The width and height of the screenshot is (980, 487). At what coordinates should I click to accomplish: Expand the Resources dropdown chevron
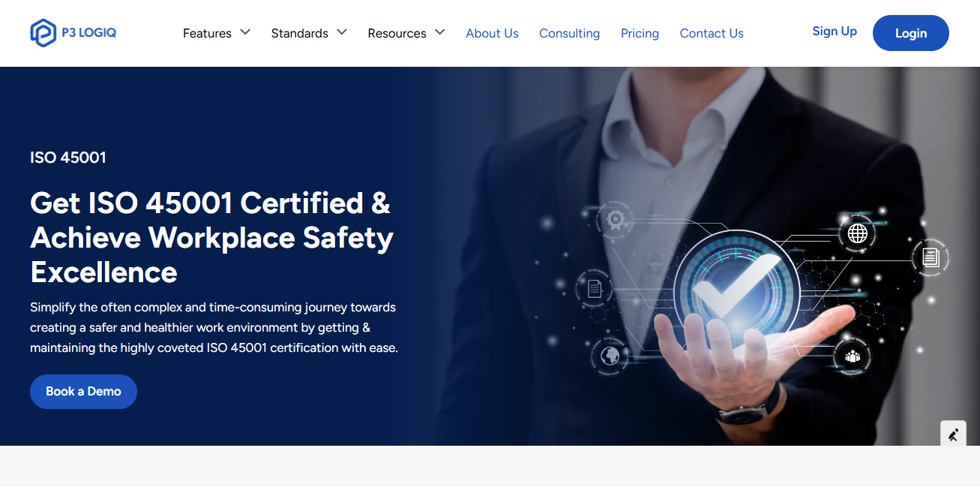pyautogui.click(x=439, y=32)
